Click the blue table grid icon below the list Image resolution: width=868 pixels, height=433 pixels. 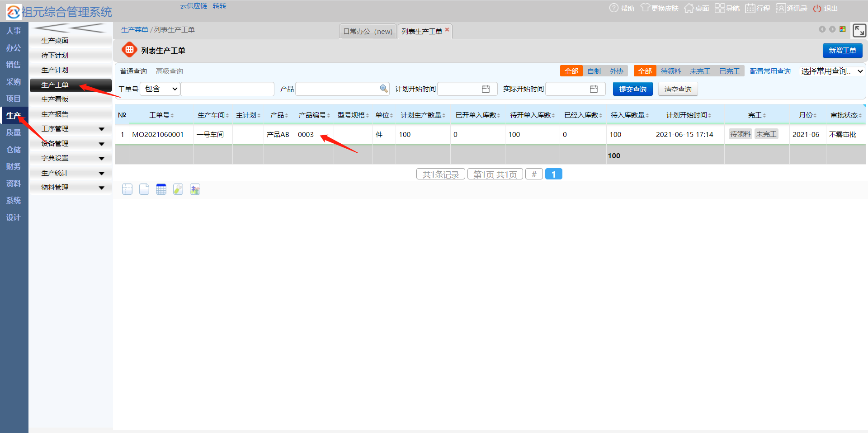click(x=161, y=189)
